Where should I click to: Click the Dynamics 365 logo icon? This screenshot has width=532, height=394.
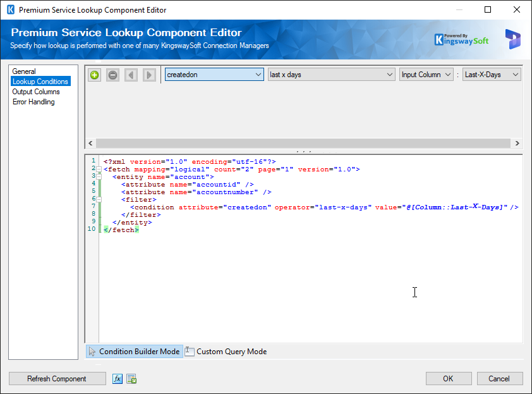point(512,39)
